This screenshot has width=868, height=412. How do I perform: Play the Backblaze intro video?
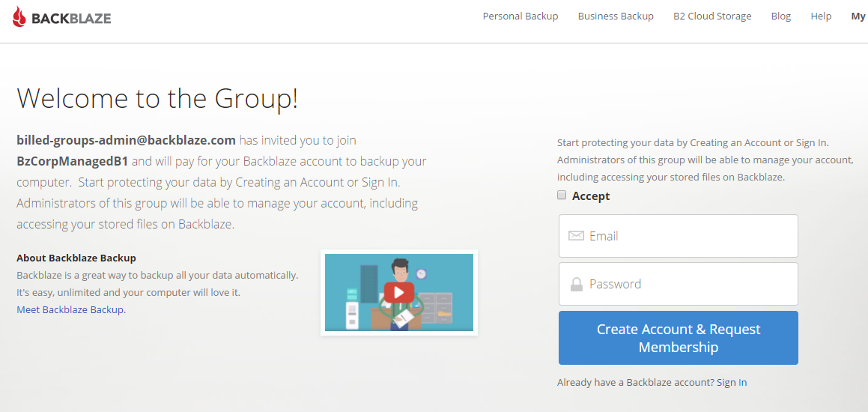(398, 292)
